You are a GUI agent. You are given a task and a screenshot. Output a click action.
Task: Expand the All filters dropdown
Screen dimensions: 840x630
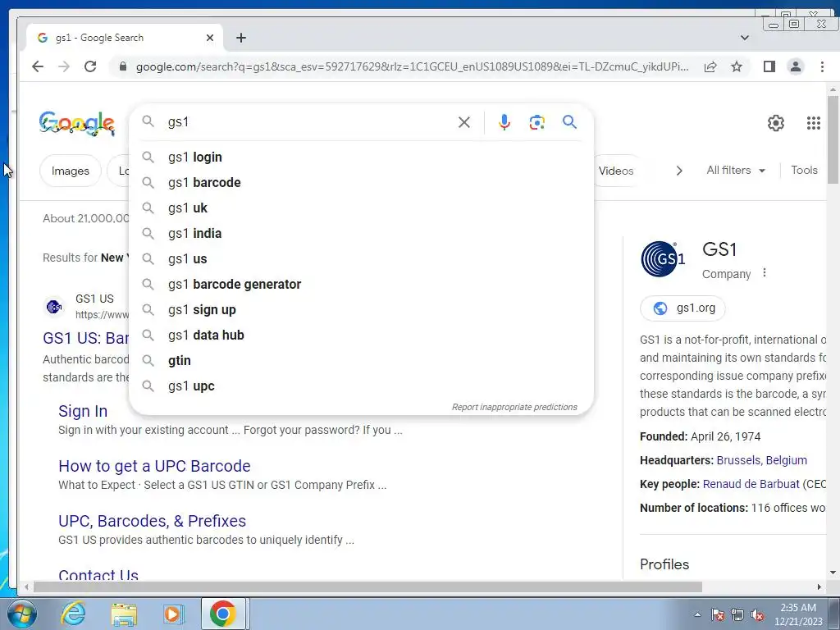point(736,171)
